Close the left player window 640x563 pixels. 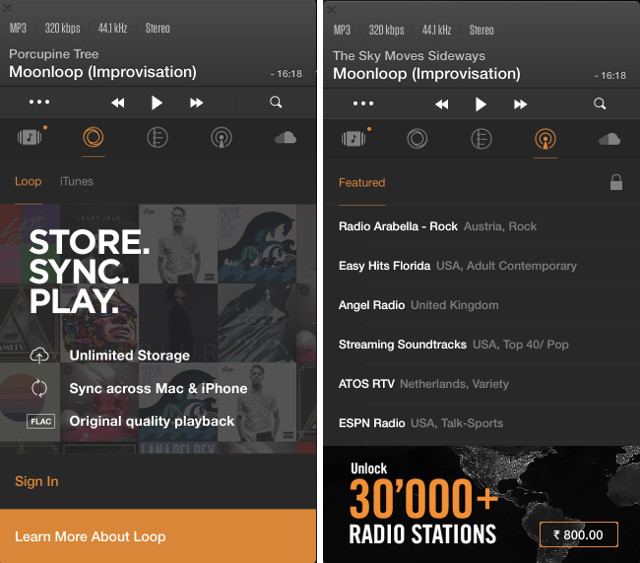(7, 7)
